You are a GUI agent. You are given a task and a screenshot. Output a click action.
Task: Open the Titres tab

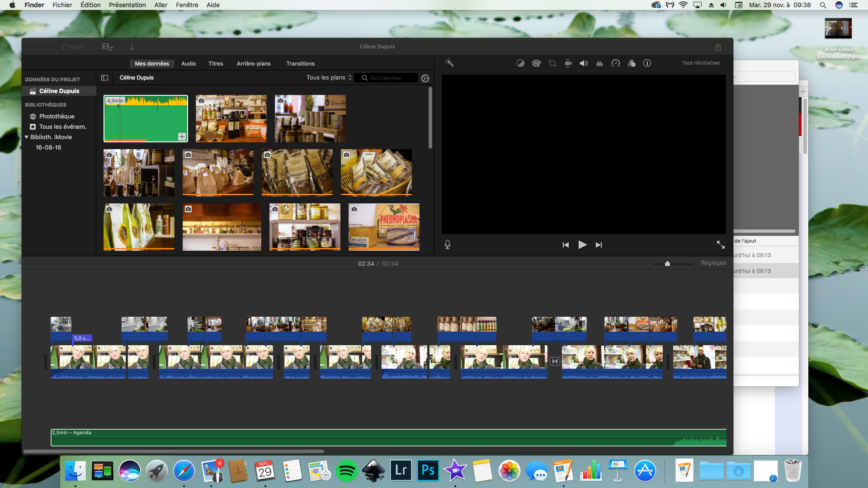pos(216,64)
